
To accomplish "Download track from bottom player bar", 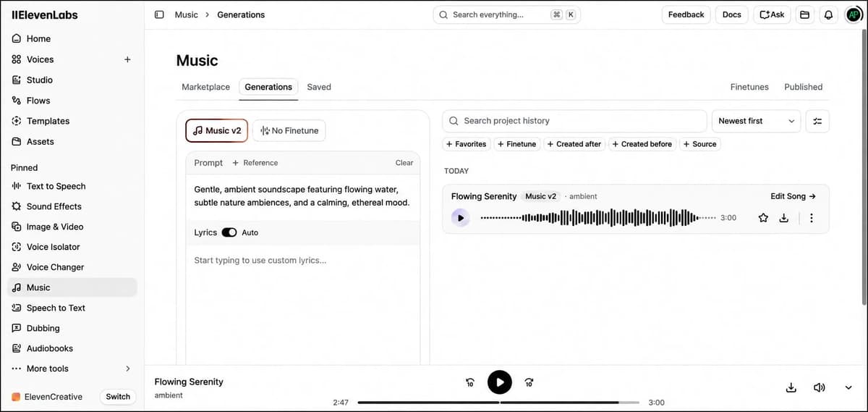I will tap(791, 387).
